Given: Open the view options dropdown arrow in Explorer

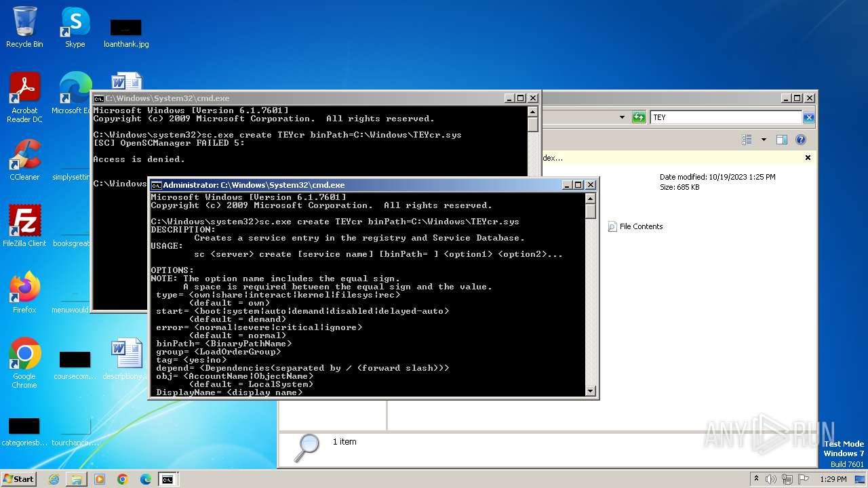Looking at the screenshot, I should point(764,140).
